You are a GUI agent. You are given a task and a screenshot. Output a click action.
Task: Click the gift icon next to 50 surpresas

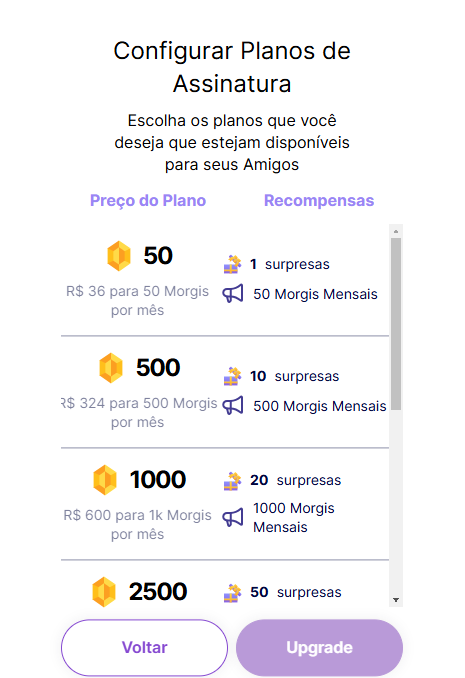point(232,593)
